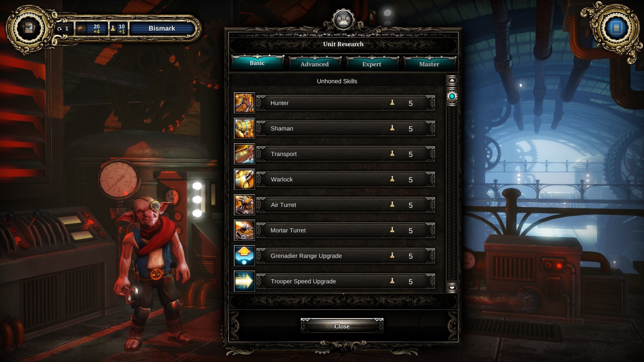The width and height of the screenshot is (644, 362).
Task: Click the Transport unit icon
Action: pyautogui.click(x=244, y=154)
